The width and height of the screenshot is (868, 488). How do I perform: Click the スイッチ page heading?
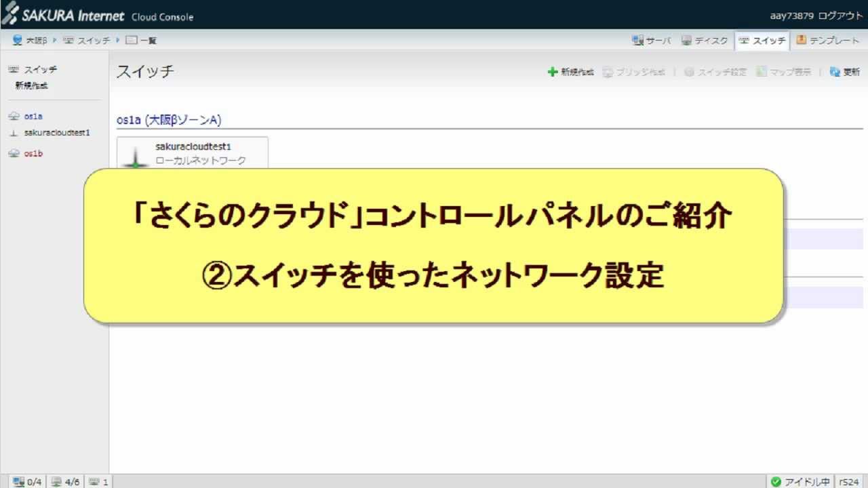145,72
